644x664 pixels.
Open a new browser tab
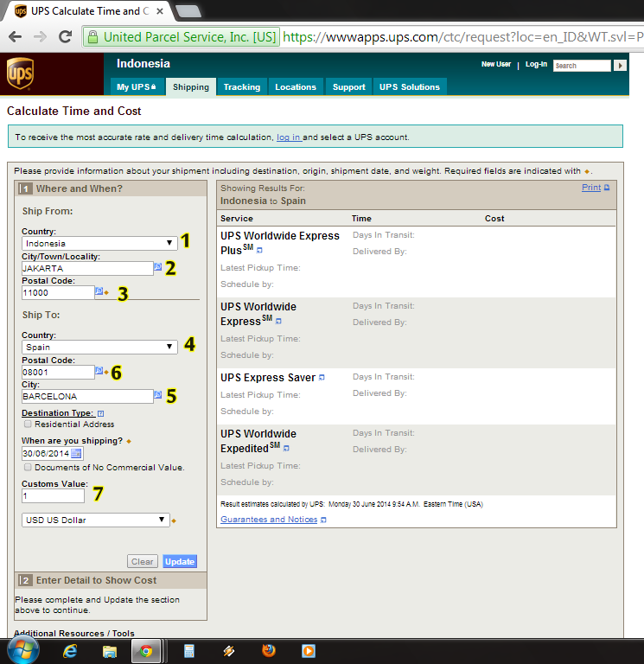click(188, 11)
